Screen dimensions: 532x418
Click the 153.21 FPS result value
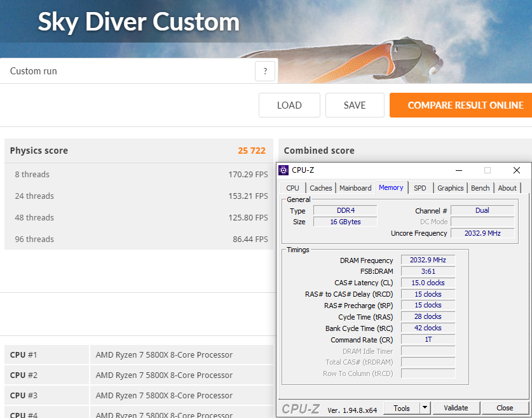click(248, 196)
